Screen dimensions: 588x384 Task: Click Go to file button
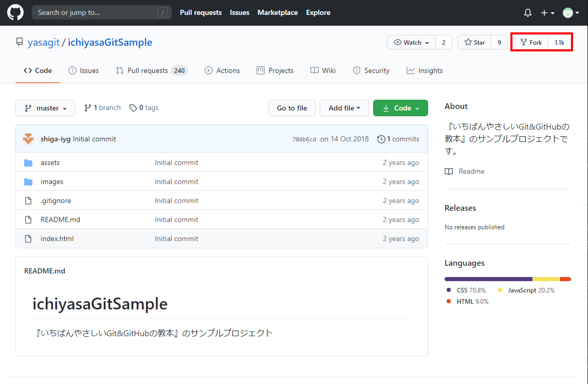[x=292, y=108]
